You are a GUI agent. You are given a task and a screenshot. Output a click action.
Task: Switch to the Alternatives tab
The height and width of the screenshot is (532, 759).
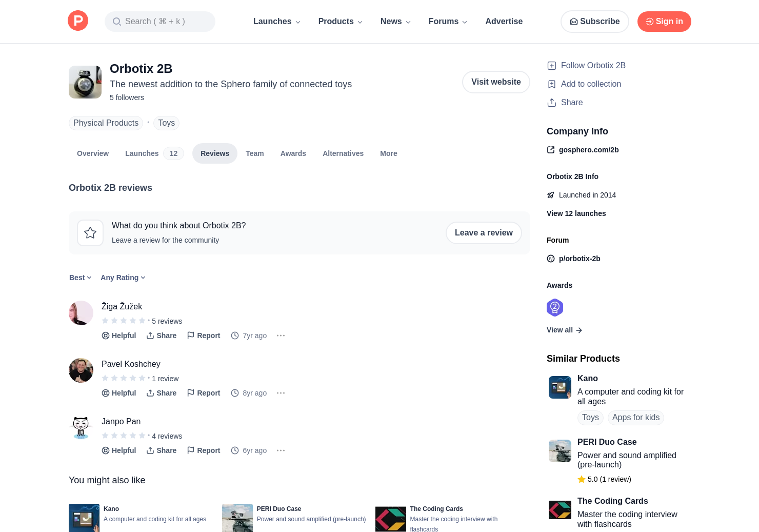coord(343,153)
